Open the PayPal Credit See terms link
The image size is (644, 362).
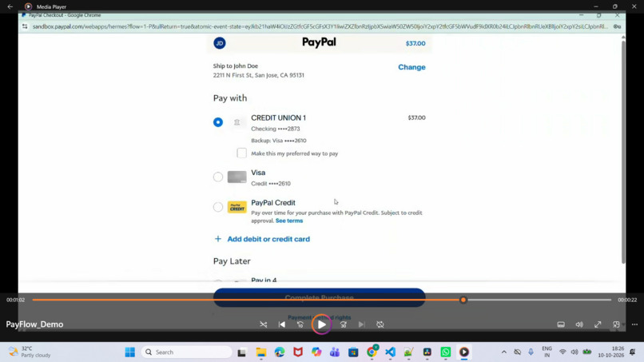tap(289, 221)
